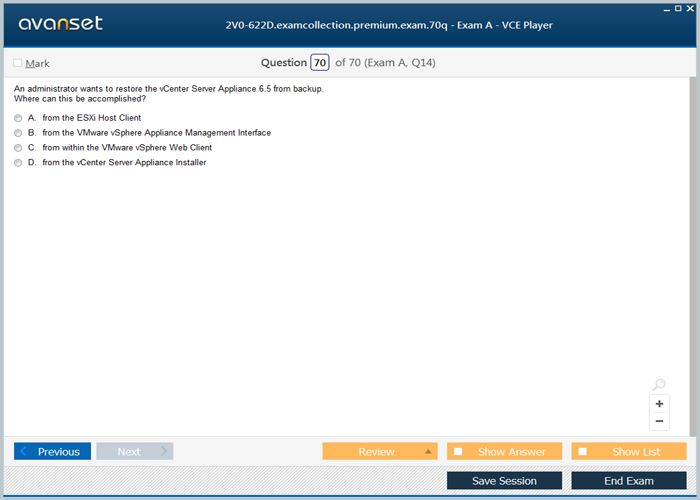This screenshot has height=500, width=700.
Task: Choose answer D, vCenter Server Appliance Installer
Action: pyautogui.click(x=18, y=163)
